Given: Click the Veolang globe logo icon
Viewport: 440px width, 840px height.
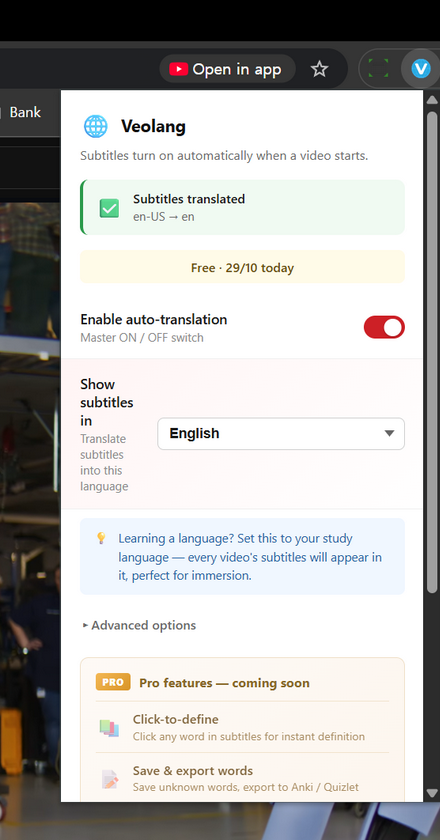Looking at the screenshot, I should click(x=95, y=126).
